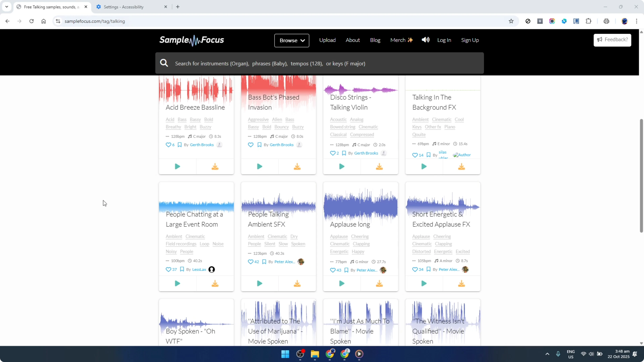Download People Chatting at a Large Event Room

point(215,283)
